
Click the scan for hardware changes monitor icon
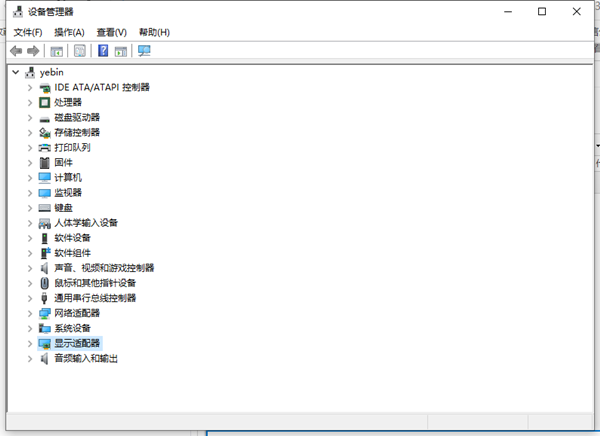point(144,51)
